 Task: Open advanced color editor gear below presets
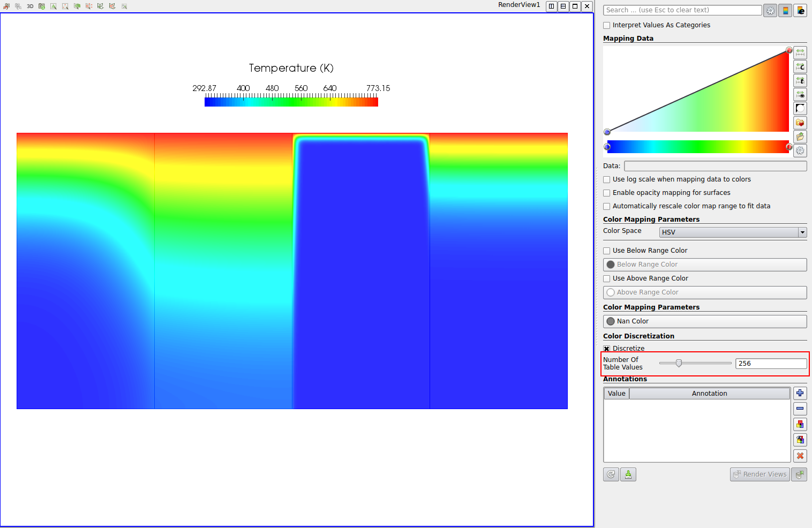pyautogui.click(x=800, y=150)
